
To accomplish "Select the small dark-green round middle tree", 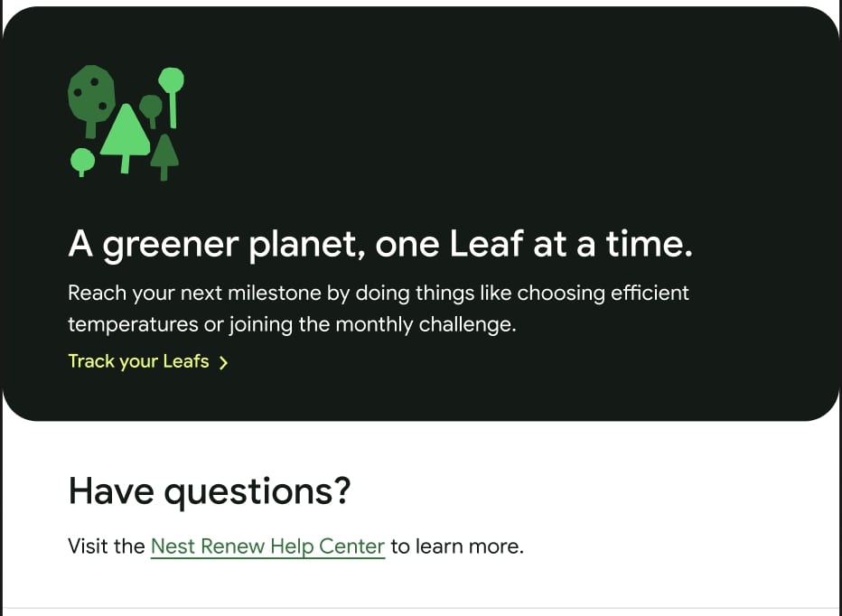I will click(x=151, y=107).
